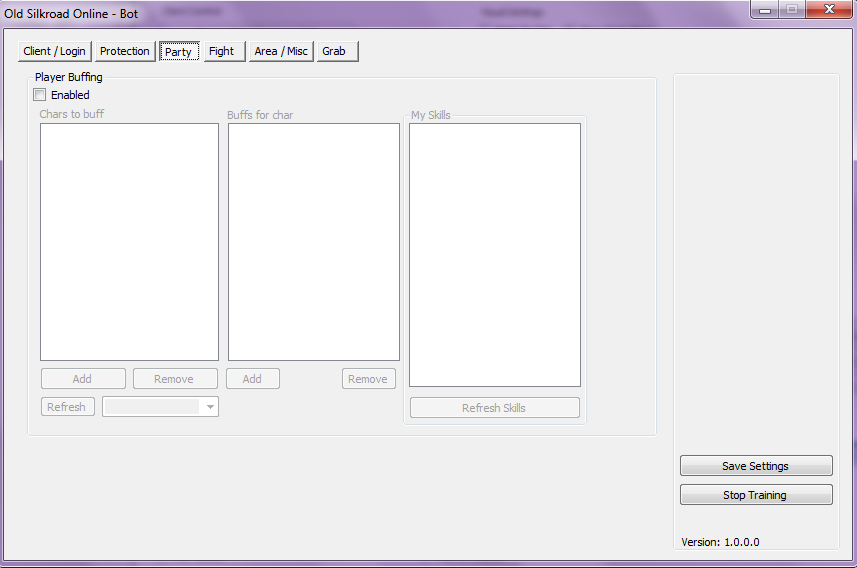This screenshot has width=857, height=568.
Task: Click the Refresh button beside the dropdown
Action: [67, 407]
